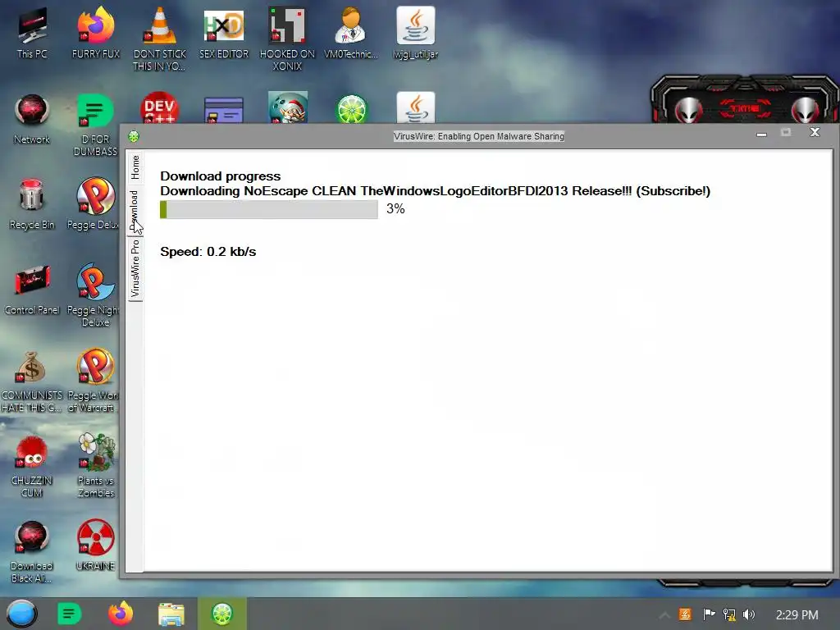Click the 2:29 PM taskbar clock

797,615
